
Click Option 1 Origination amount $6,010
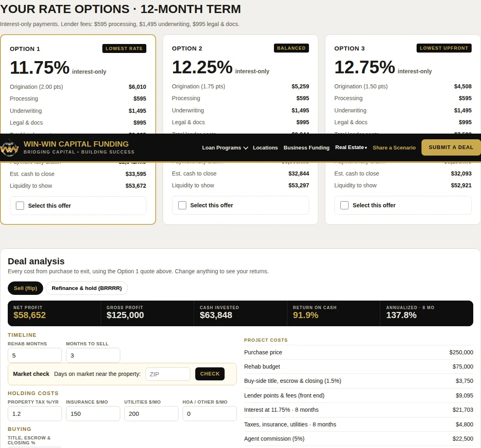tap(137, 87)
